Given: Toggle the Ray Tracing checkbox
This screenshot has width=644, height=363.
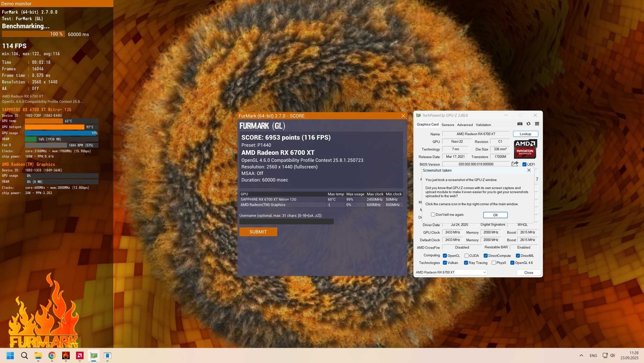Looking at the screenshot, I should (x=466, y=263).
